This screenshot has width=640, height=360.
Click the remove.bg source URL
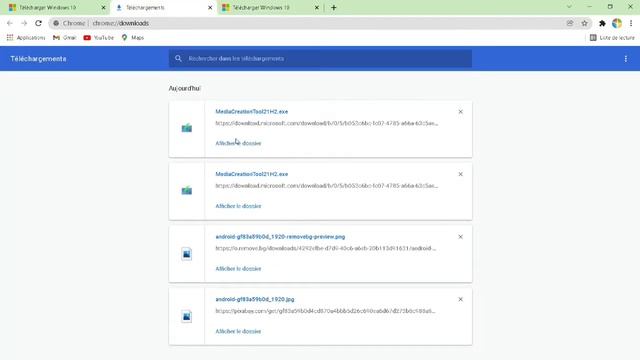tap(326, 248)
